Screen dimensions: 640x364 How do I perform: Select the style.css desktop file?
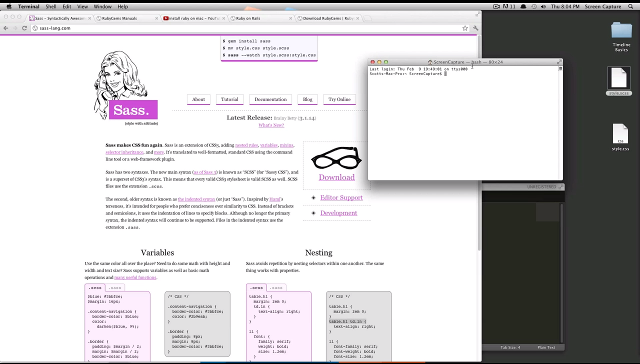pos(620,137)
